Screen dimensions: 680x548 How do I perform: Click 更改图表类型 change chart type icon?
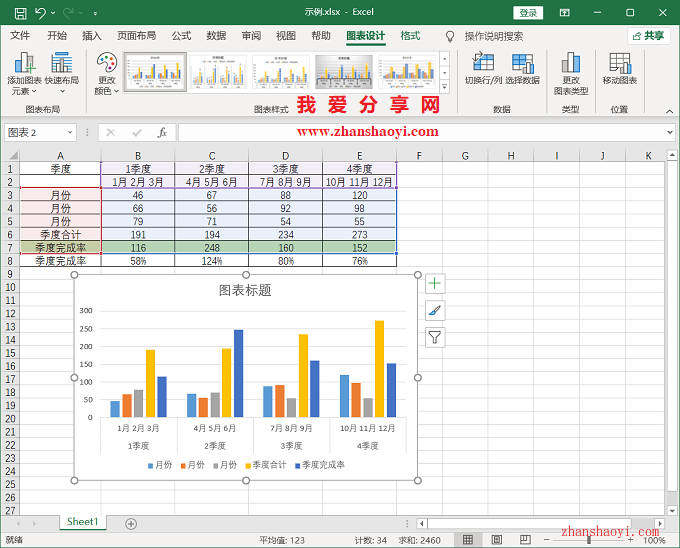tap(571, 74)
